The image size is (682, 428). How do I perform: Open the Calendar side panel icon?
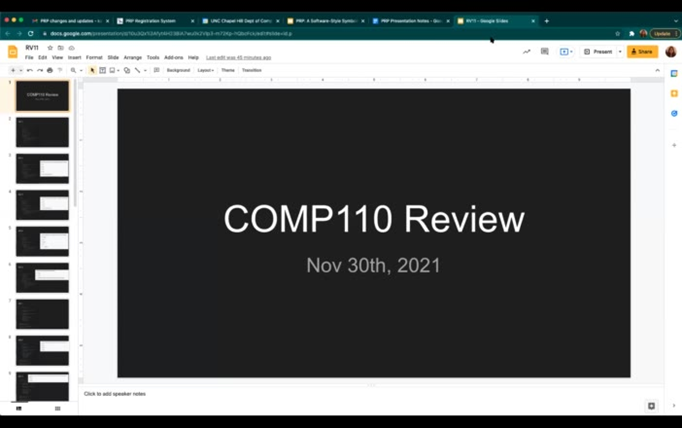click(x=674, y=74)
